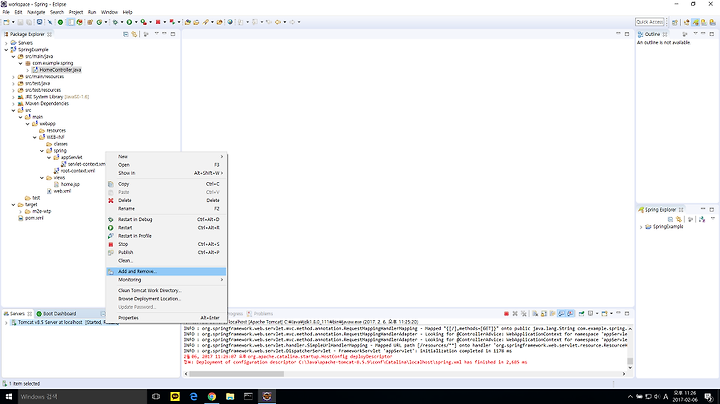Image resolution: width=720 pixels, height=404 pixels.
Task: Collapse the SpringExample project node
Action: 6,50
